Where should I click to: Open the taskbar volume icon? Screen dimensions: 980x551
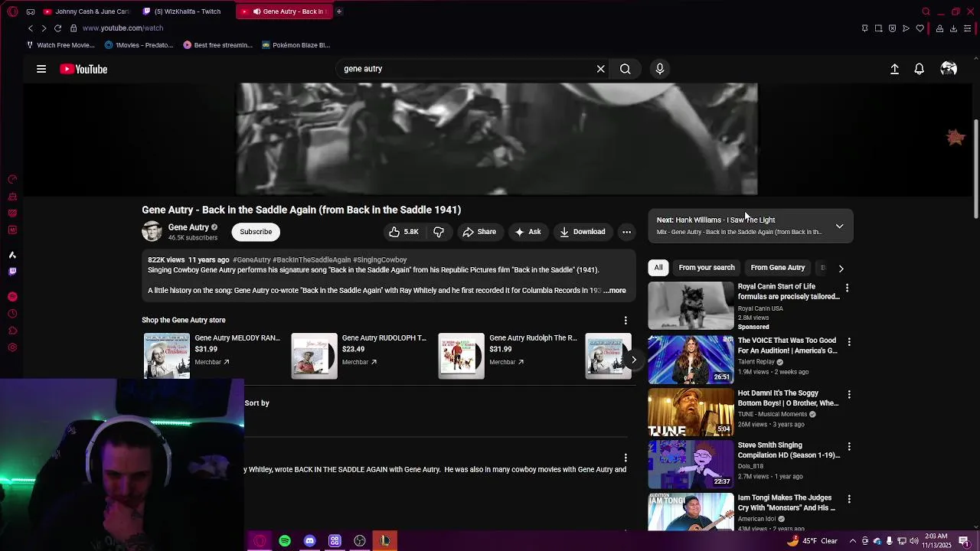coord(914,541)
